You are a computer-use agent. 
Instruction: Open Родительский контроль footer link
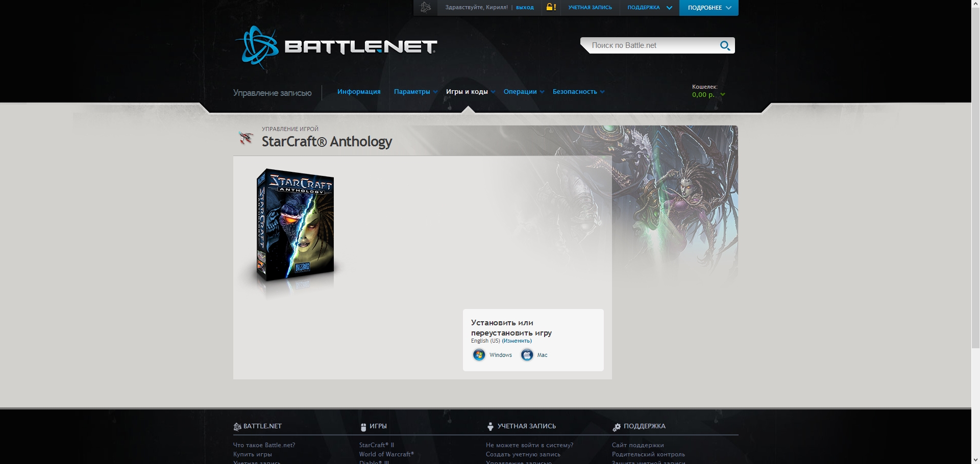tap(648, 454)
